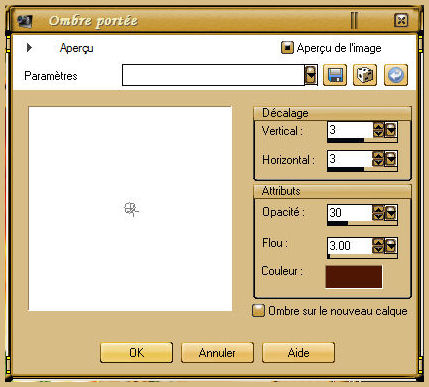Click the slider bar under Vertical value
Screen dimensions: 429x387
(362, 140)
